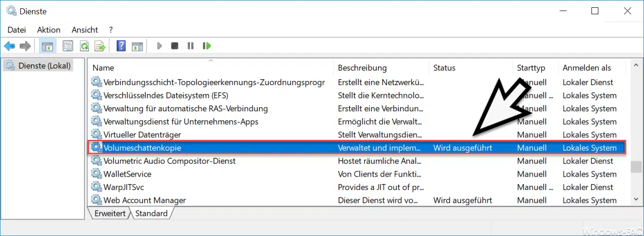Select Dienste (Lokal) in the tree
Image resolution: width=644 pixels, height=236 pixels.
tap(45, 66)
